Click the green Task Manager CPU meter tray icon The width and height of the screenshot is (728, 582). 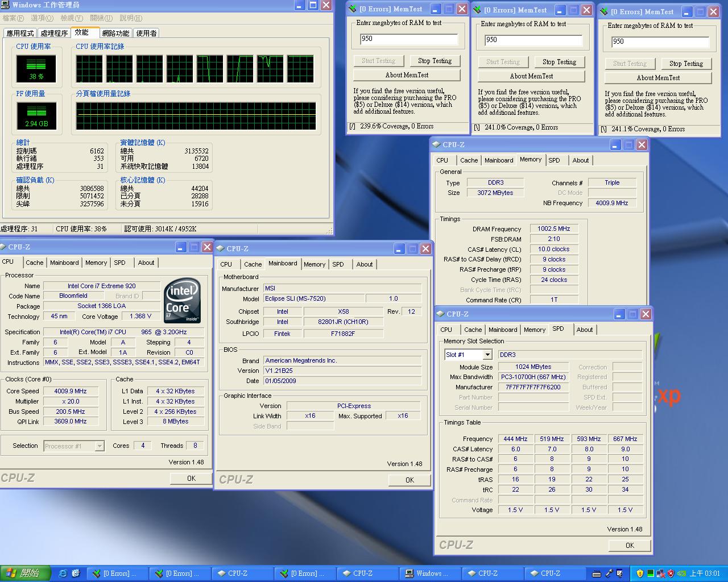[x=651, y=573]
